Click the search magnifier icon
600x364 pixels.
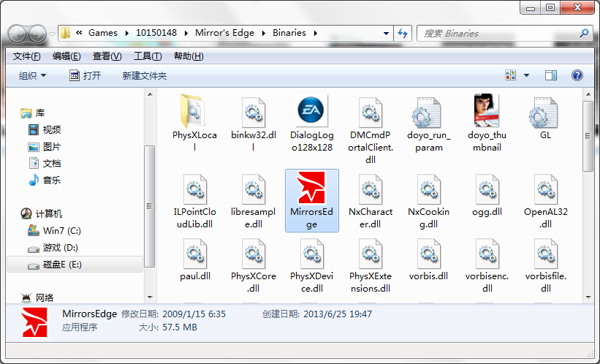(584, 34)
